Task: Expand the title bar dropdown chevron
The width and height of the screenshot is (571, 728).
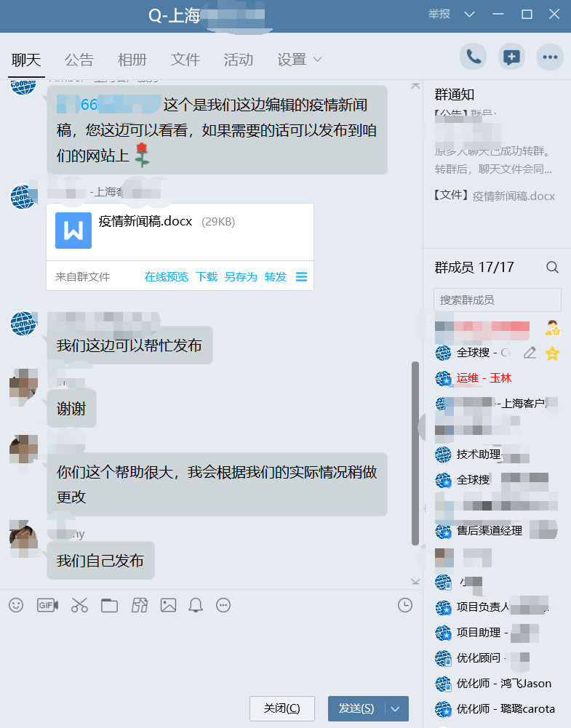Action: click(x=469, y=15)
